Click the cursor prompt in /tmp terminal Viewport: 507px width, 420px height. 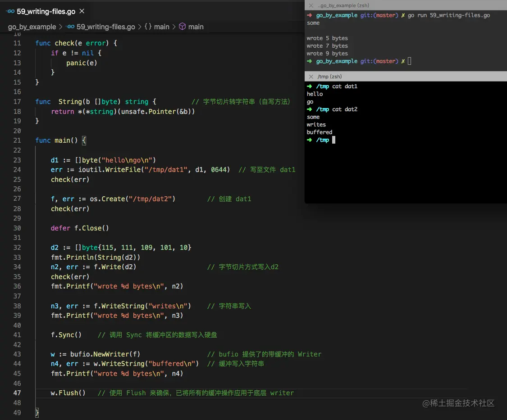coord(333,140)
